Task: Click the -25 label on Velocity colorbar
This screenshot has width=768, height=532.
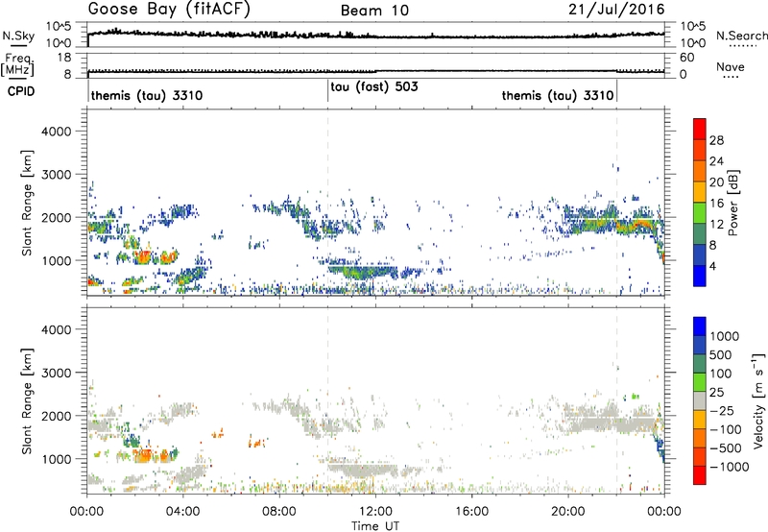Action: (721, 410)
